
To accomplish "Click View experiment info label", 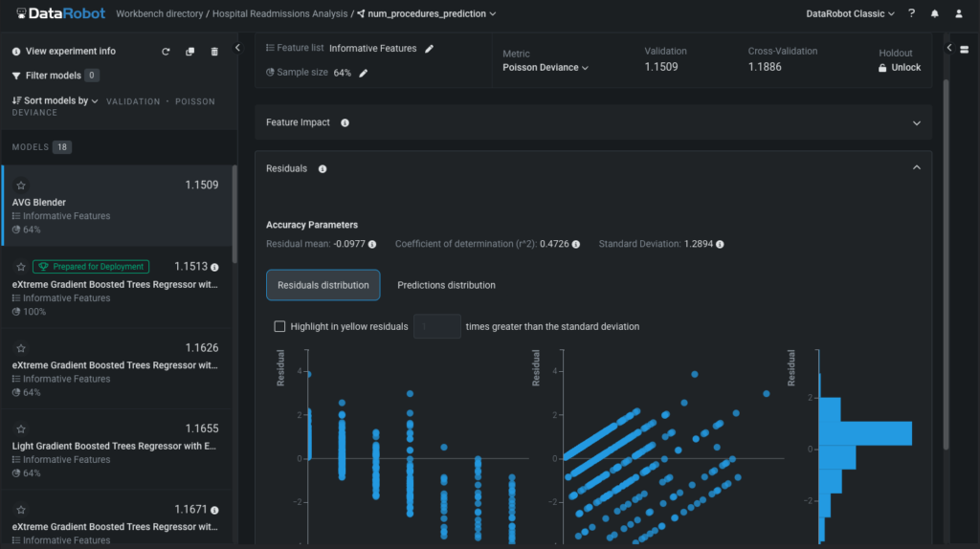I will pyautogui.click(x=71, y=52).
